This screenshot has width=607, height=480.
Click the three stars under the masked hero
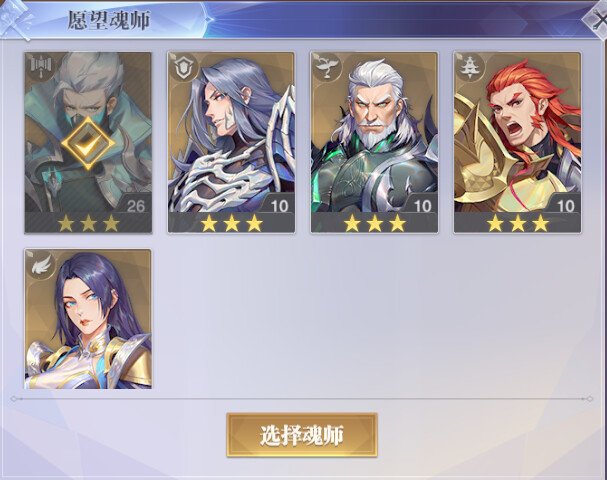88,223
